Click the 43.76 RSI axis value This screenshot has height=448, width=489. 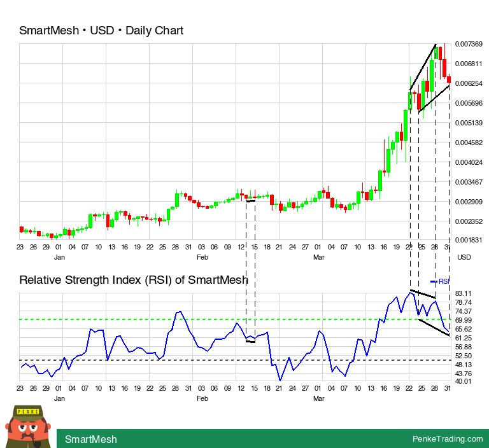464,374
